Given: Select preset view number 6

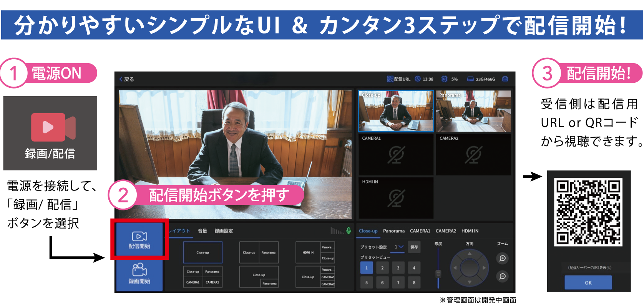Looking at the screenshot, I should pyautogui.click(x=382, y=282).
